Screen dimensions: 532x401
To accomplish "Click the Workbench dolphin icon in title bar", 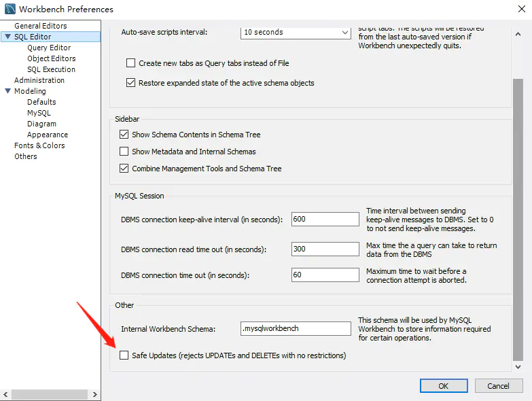I will pyautogui.click(x=10, y=9).
